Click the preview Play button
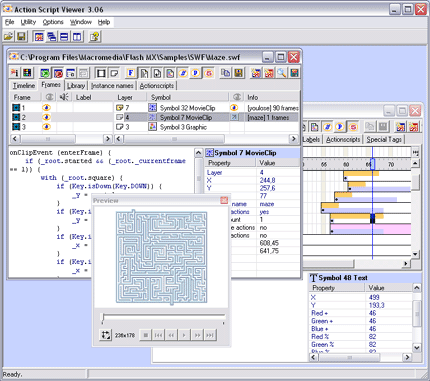Screen dimensions: 430x381 pyautogui.click(x=184, y=335)
